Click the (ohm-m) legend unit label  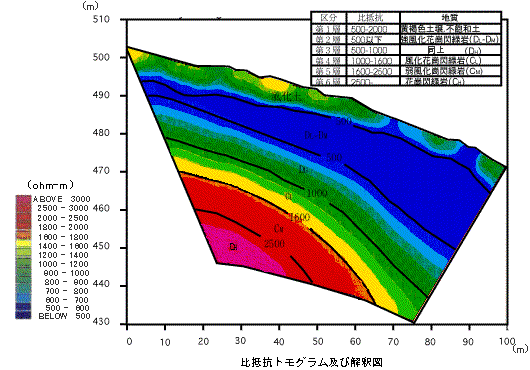[x=50, y=185]
